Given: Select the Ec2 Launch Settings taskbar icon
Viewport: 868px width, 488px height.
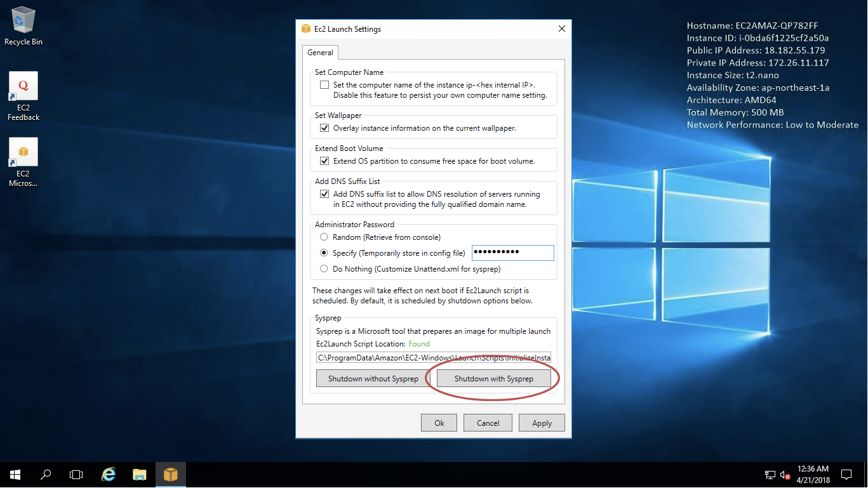Looking at the screenshot, I should (170, 475).
